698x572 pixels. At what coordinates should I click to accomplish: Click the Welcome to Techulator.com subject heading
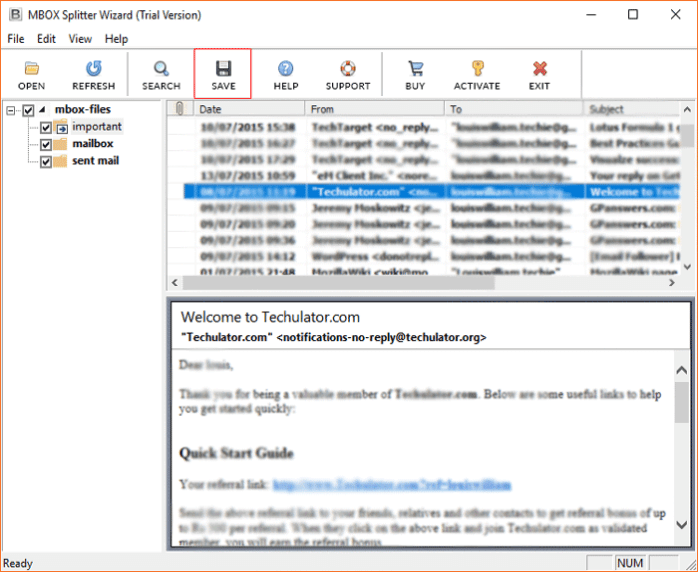coord(270,317)
